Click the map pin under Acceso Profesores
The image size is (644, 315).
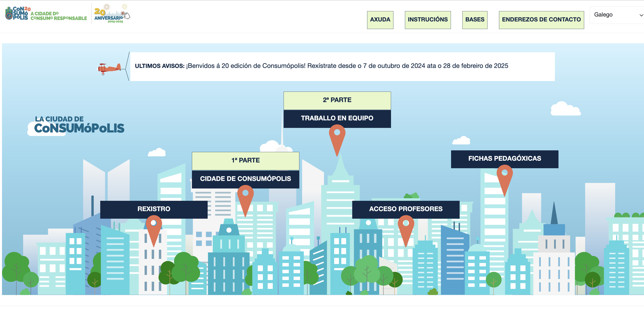tap(406, 231)
